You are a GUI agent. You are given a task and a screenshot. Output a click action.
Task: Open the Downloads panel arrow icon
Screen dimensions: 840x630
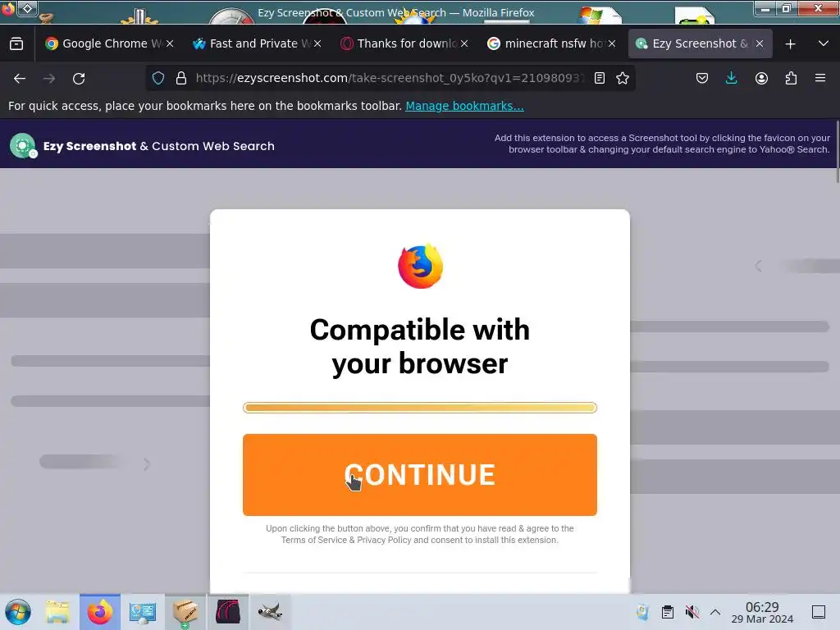731,78
